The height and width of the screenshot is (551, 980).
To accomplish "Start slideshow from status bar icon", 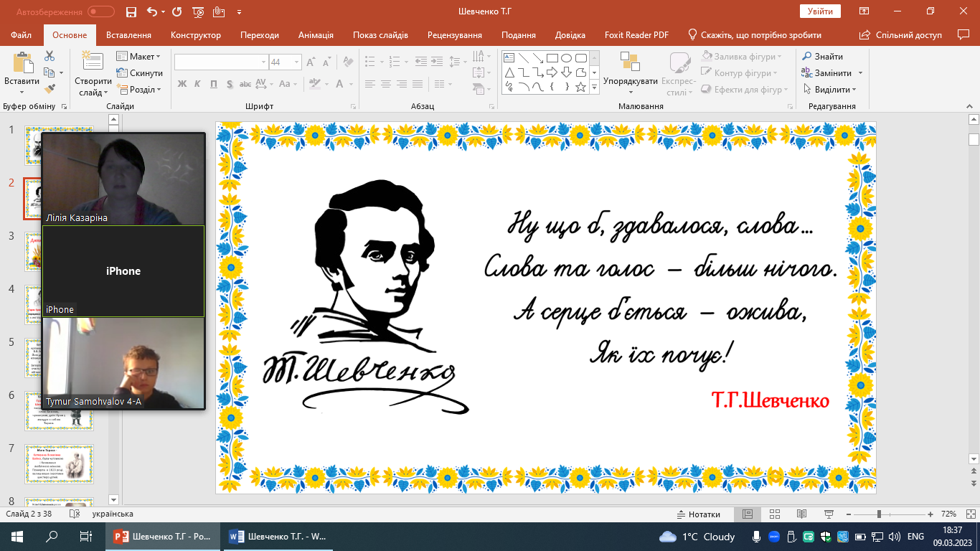I will (x=829, y=514).
